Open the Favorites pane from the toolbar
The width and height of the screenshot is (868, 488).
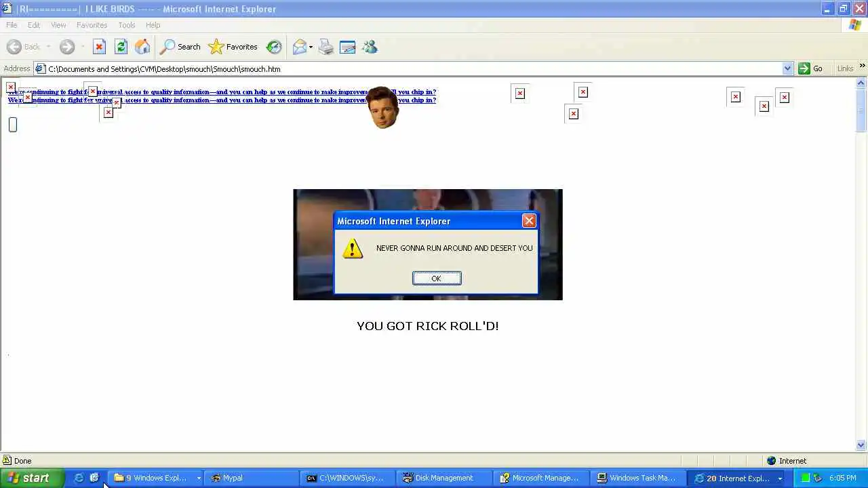[x=233, y=47]
